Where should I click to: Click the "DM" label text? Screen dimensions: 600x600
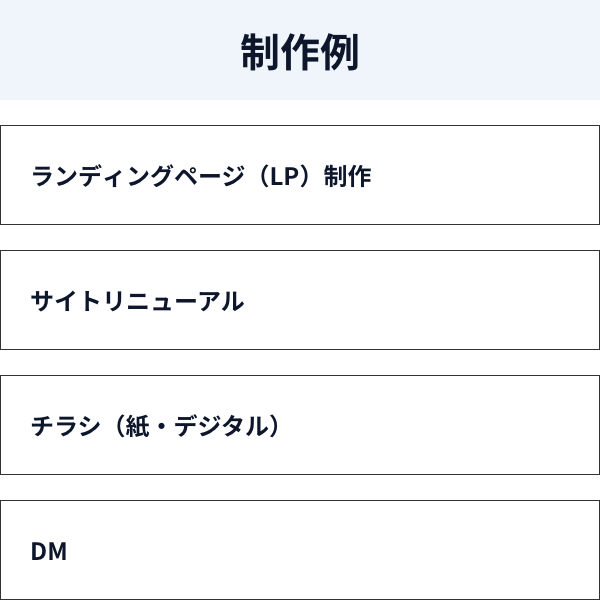point(49,551)
